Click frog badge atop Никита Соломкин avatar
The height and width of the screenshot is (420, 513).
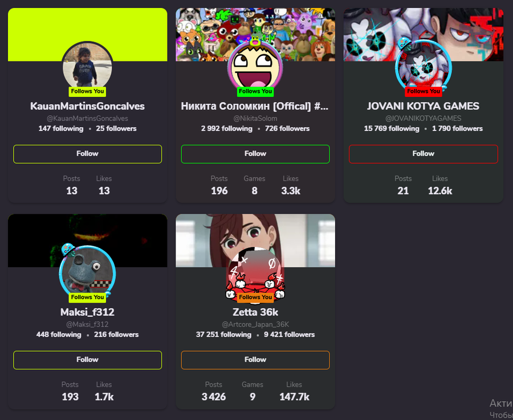(x=255, y=41)
